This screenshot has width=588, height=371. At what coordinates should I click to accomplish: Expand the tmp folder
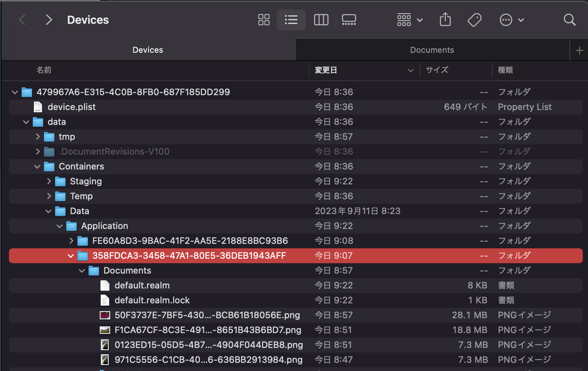tap(38, 137)
